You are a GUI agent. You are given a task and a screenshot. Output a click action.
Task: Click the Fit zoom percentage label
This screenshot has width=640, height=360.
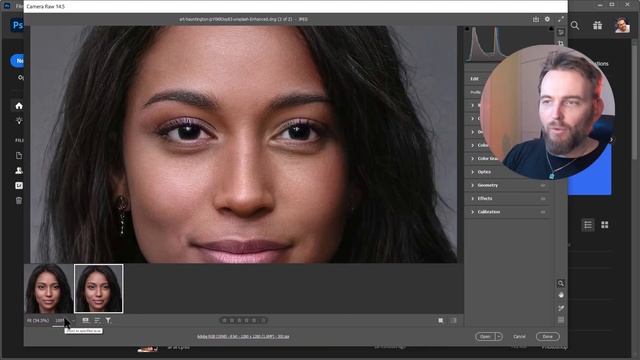click(x=38, y=321)
